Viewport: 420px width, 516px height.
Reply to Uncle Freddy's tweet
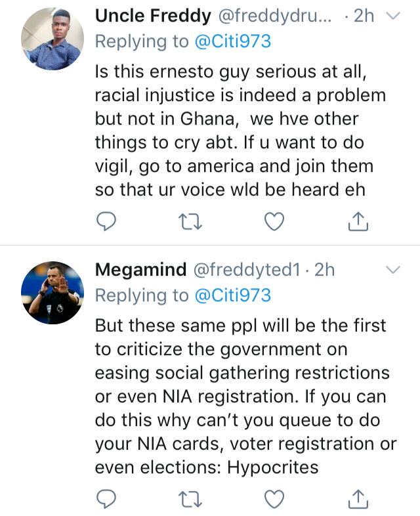pyautogui.click(x=106, y=223)
